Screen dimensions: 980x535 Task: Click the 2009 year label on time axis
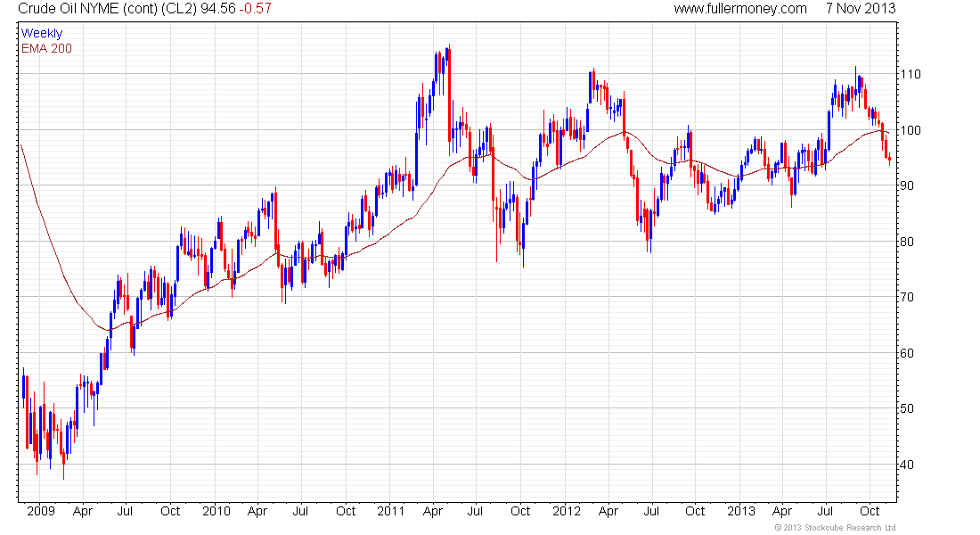[41, 511]
